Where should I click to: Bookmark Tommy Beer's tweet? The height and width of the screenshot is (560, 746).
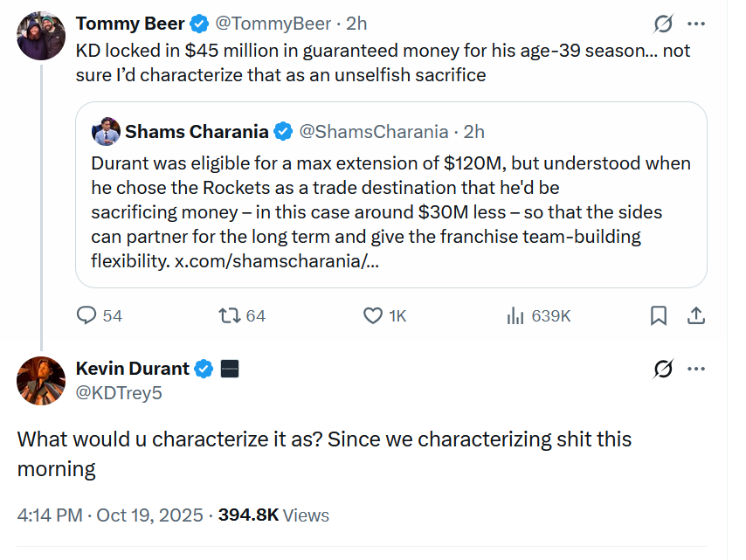coord(659,315)
